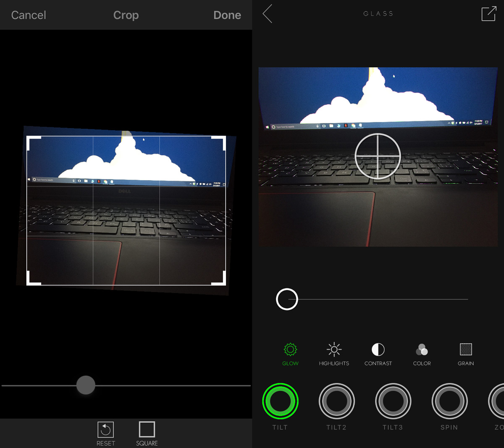Screen dimensions: 504x448
Task: Click the bottom-left crop corner handle
Action: pyautogui.click(x=34, y=278)
